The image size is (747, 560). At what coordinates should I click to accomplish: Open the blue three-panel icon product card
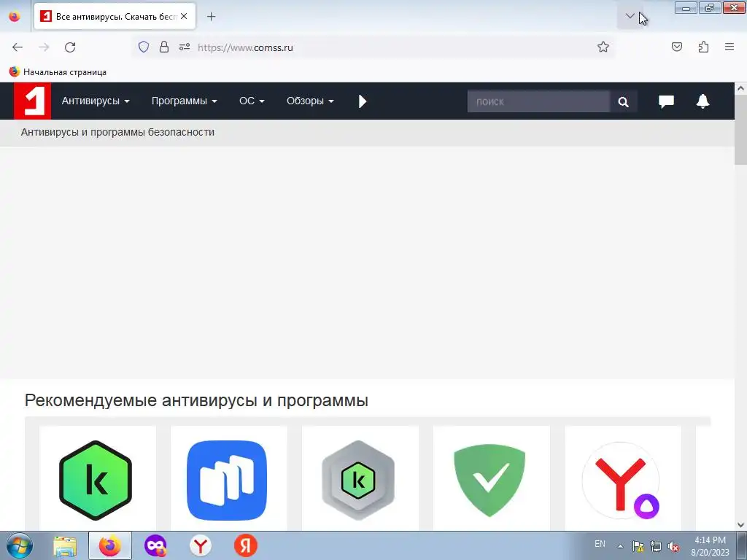pyautogui.click(x=228, y=478)
